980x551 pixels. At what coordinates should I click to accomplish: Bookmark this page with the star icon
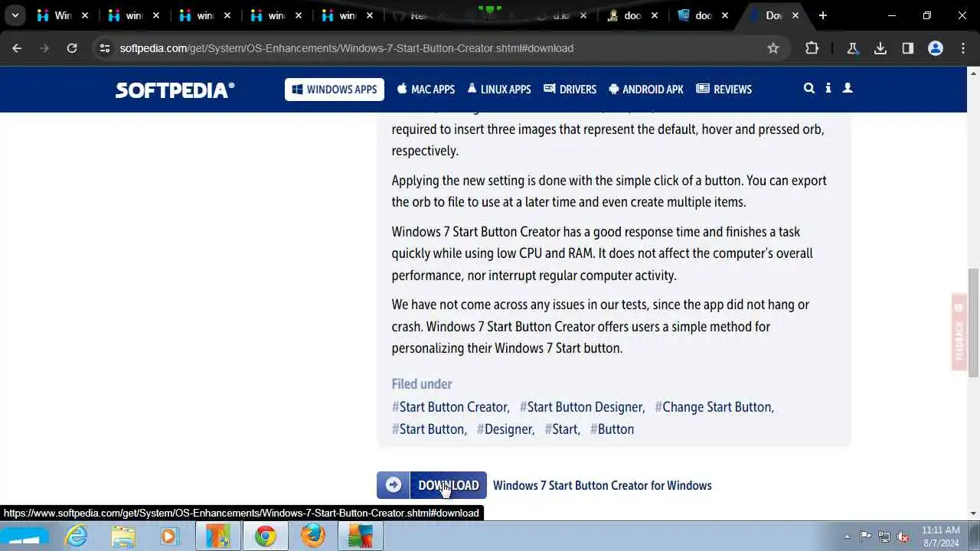coord(773,48)
